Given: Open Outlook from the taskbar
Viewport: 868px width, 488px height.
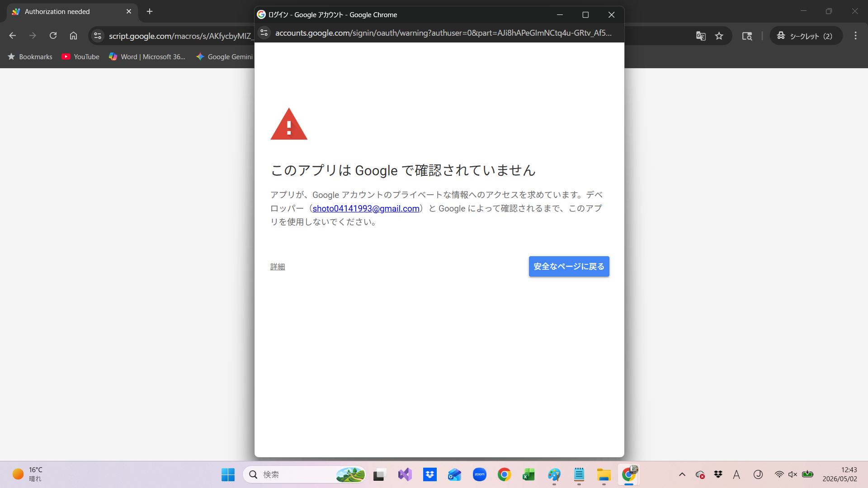Looking at the screenshot, I should [x=454, y=474].
